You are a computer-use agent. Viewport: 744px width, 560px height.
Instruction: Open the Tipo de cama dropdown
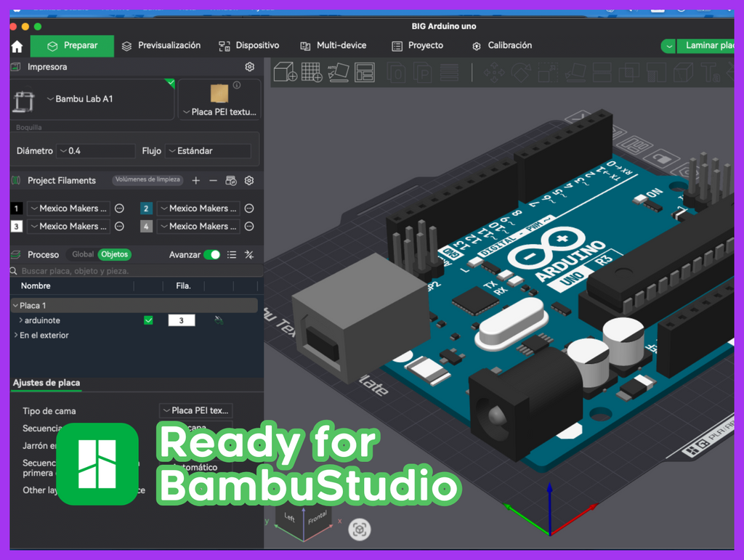point(196,410)
